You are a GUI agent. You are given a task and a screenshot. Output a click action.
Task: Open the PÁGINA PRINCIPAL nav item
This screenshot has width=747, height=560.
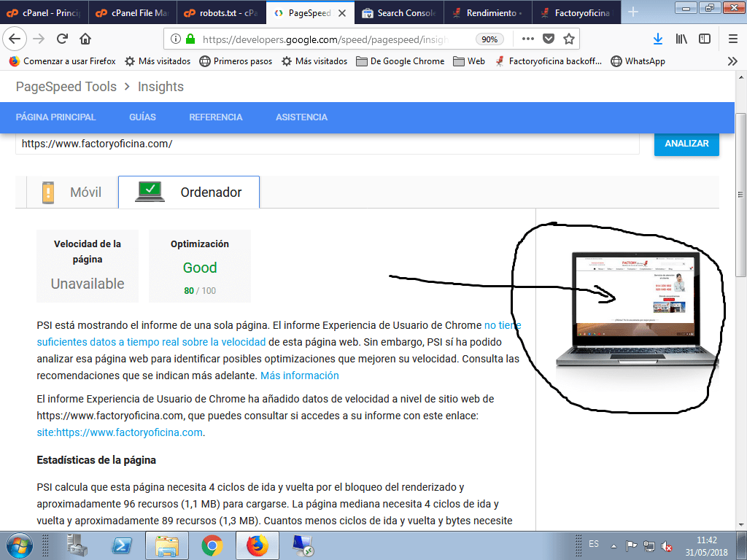(55, 117)
